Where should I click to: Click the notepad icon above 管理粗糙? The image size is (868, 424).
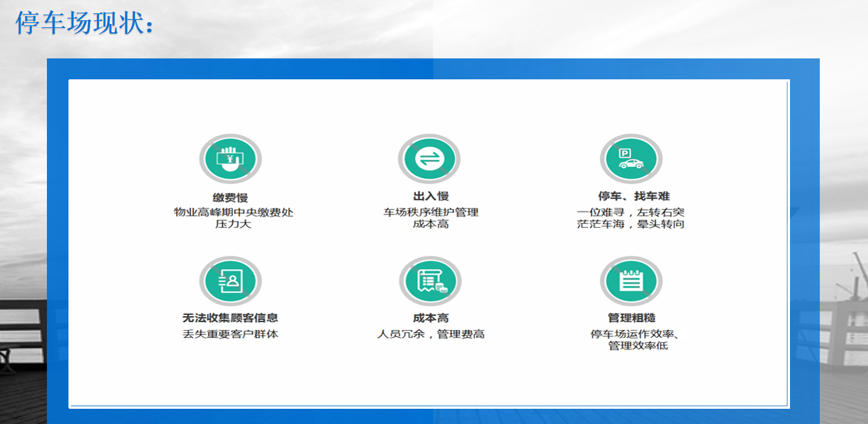click(x=630, y=280)
